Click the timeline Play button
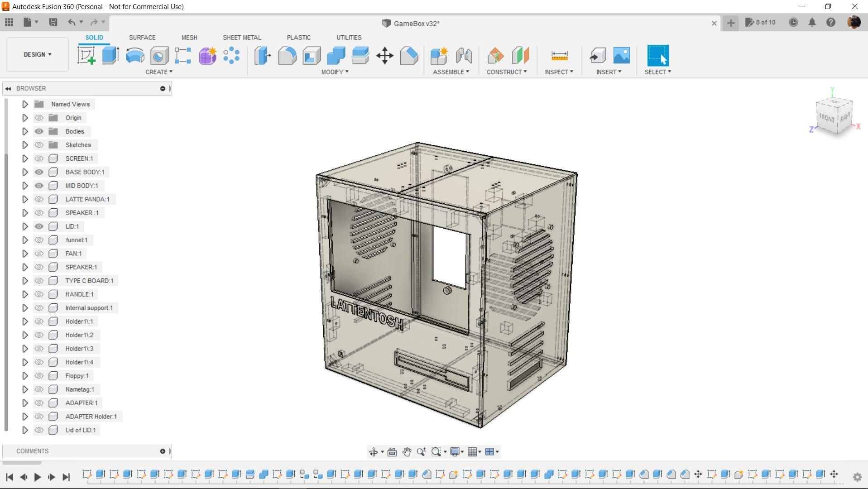Screen dimensions: 868x489 [38, 477]
